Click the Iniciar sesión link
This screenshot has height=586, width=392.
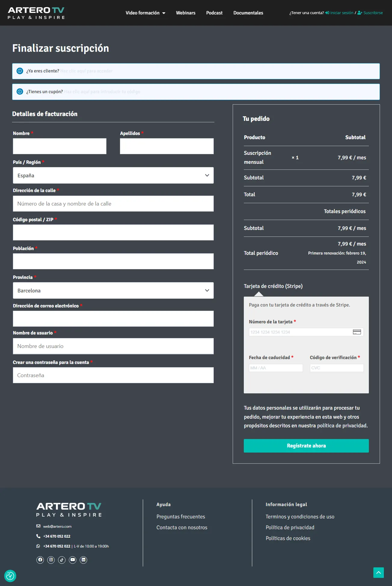click(x=341, y=13)
